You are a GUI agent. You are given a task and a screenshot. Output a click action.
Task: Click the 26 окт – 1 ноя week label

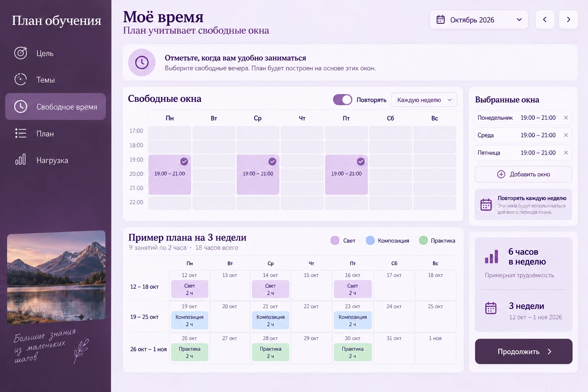149,349
